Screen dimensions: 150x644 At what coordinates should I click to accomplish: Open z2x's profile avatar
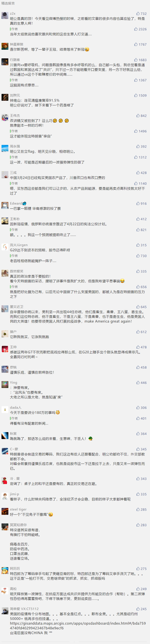[x=5, y=15]
